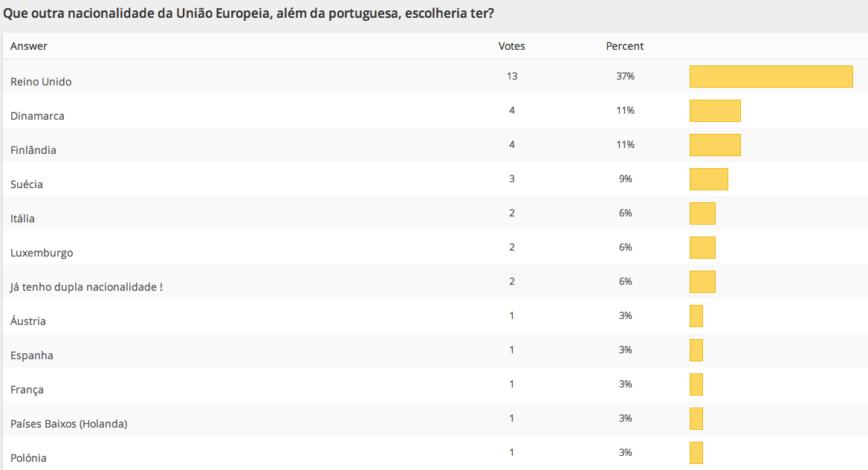Click the Answer column header
The width and height of the screenshot is (868, 470).
coord(29,46)
